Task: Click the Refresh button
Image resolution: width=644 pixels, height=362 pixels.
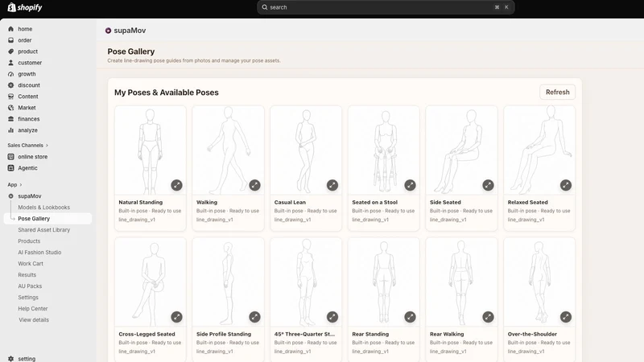Action: (557, 92)
